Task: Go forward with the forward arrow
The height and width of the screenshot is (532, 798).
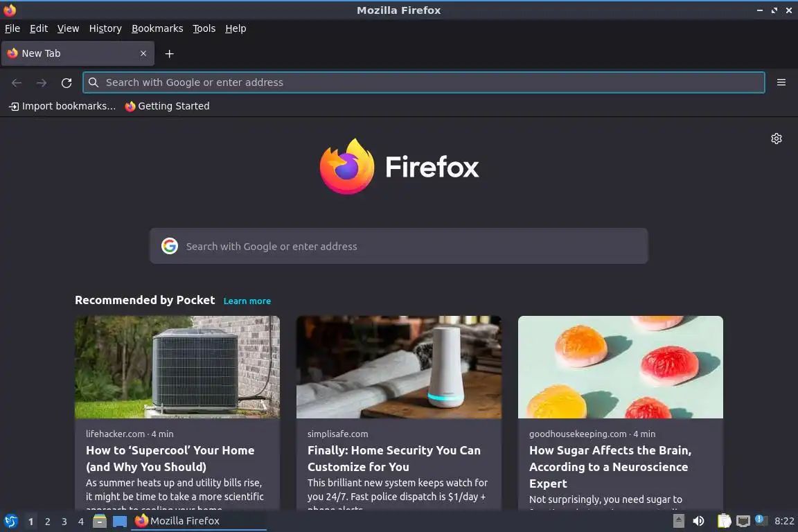Action: pyautogui.click(x=42, y=82)
